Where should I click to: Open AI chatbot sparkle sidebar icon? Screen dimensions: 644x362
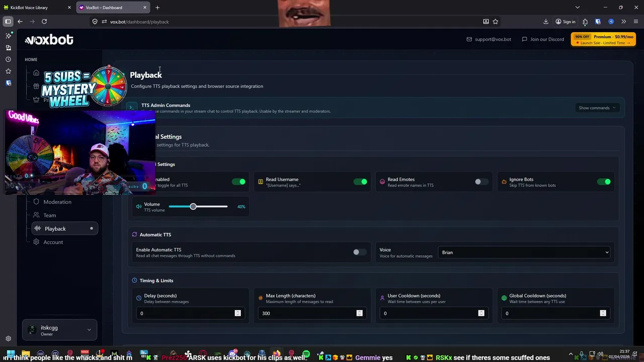coord(8,36)
